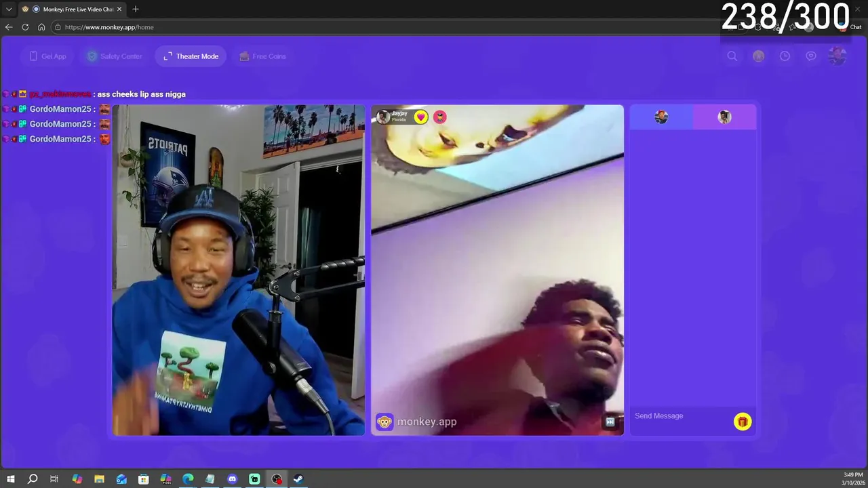Select partner's avatar tab in chat panel
Screen dimensions: 868x488
(724, 117)
